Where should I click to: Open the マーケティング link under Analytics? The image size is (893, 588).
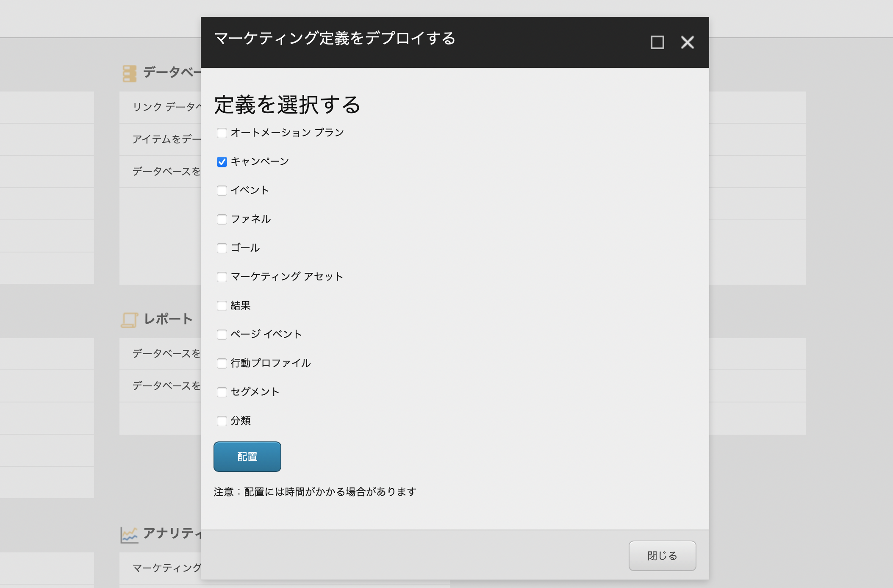166,568
